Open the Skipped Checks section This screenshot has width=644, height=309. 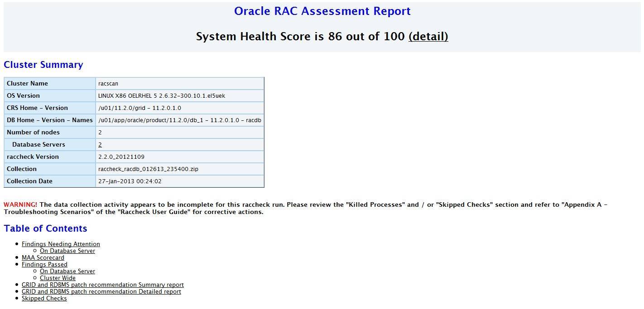(x=44, y=298)
